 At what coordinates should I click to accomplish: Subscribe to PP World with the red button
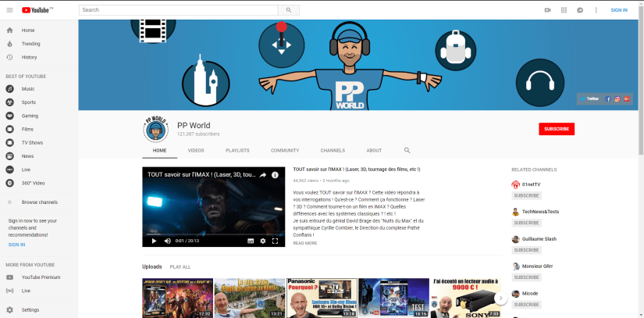[x=556, y=129]
